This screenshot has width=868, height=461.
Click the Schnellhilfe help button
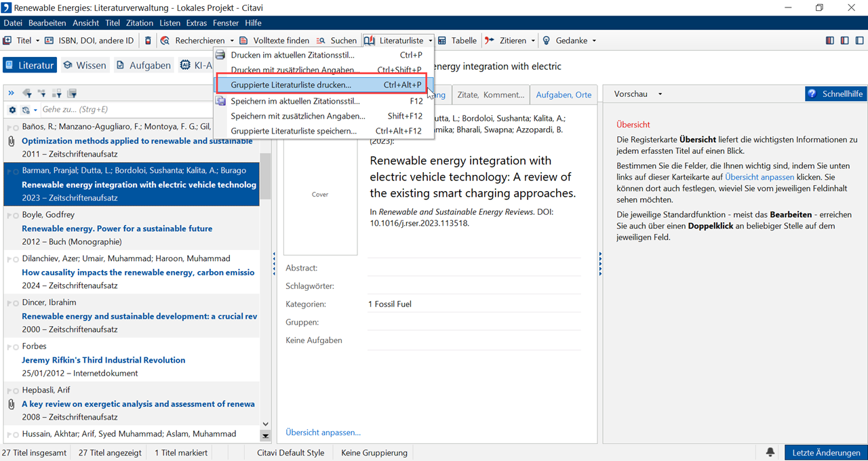click(x=835, y=94)
